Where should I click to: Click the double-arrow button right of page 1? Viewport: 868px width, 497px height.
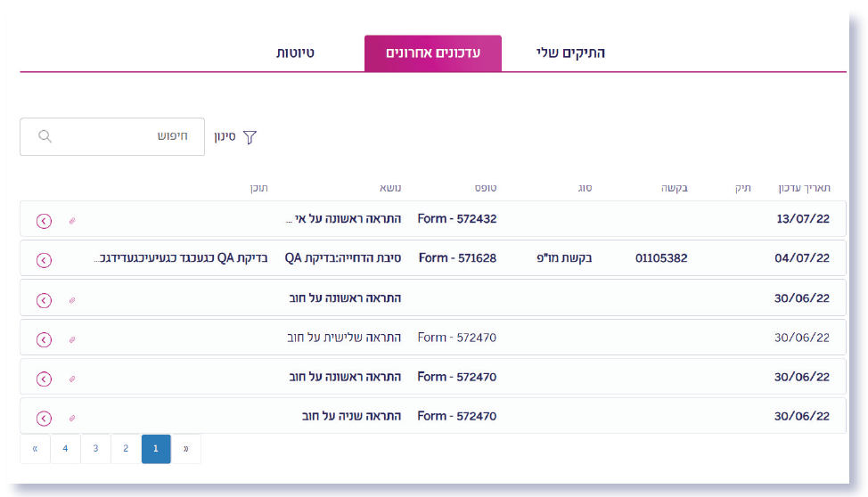tap(186, 449)
